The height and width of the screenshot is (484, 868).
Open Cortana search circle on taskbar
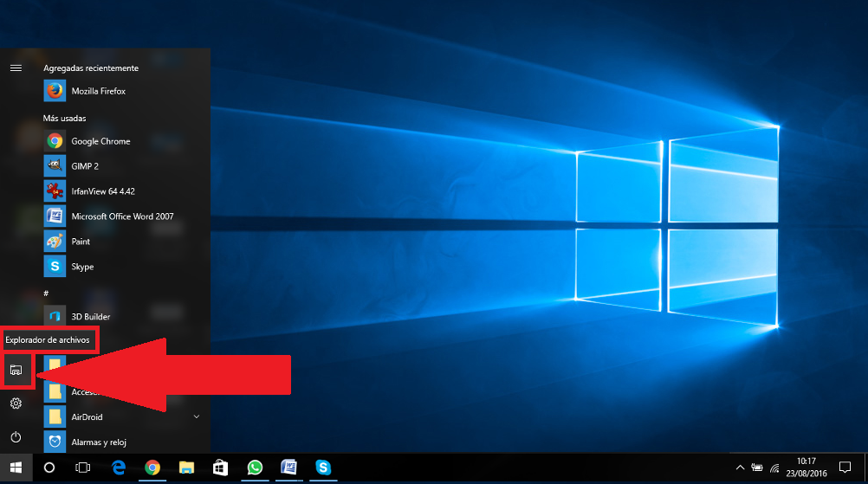click(x=49, y=468)
